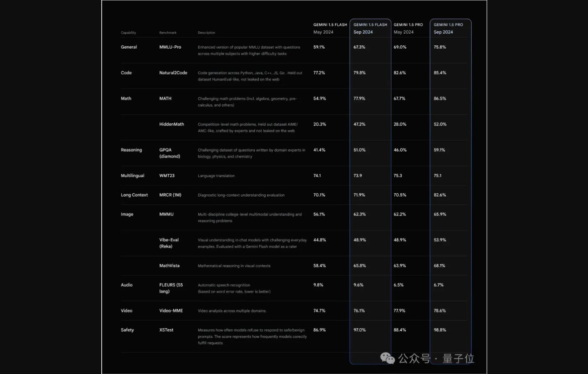Select the MATH benchmark name
This screenshot has height=374, width=588.
coord(165,98)
